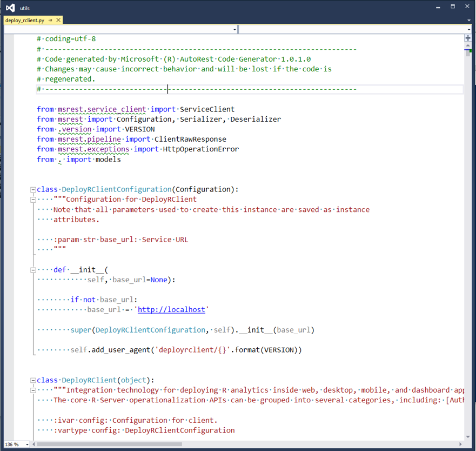Open the http://localhost hyperlink in the code
This screenshot has height=451, width=476.
(x=171, y=309)
